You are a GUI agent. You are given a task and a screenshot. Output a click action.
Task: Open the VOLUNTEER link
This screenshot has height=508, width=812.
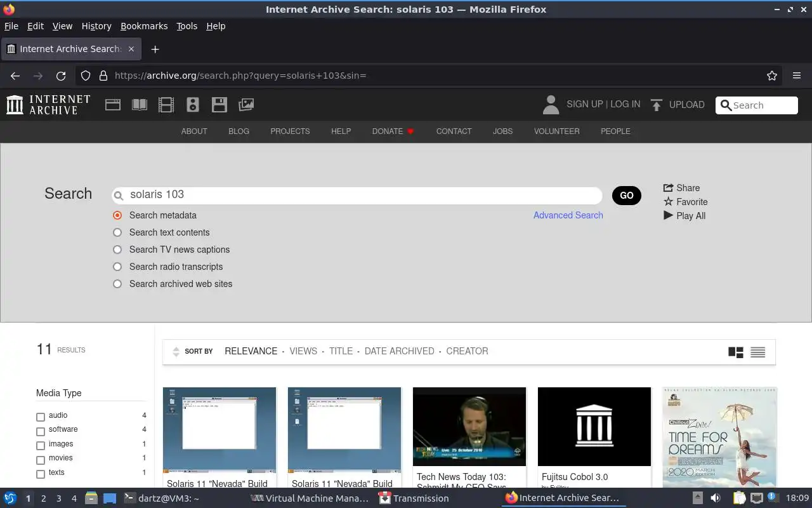point(556,131)
